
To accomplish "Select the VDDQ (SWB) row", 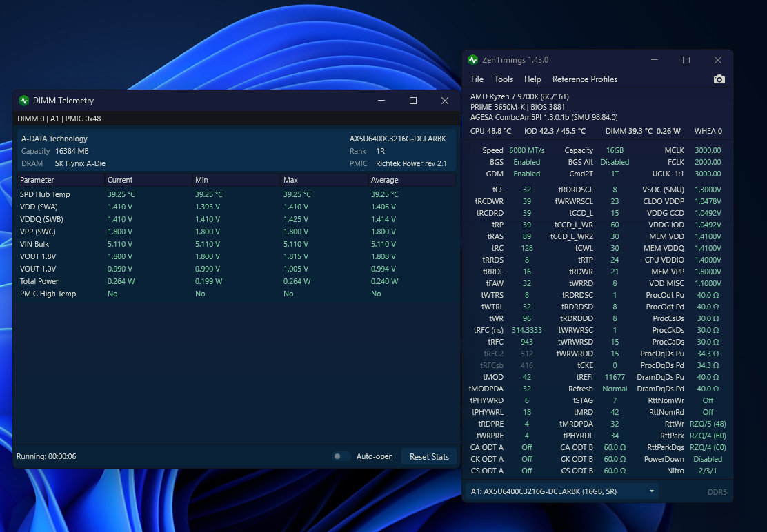I will coord(237,219).
